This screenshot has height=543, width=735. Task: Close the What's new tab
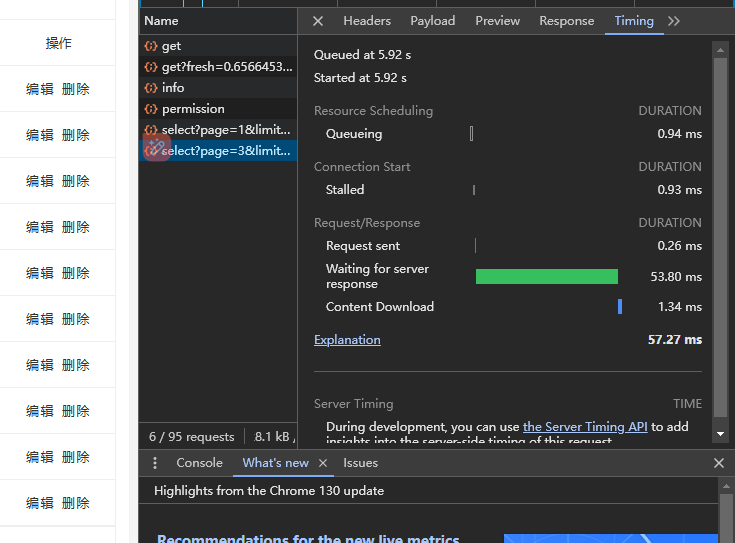point(322,463)
